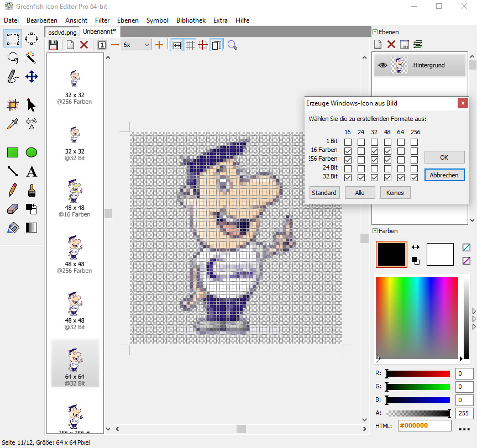Toggle the grid display icon
477x448 pixels.
tap(190, 45)
